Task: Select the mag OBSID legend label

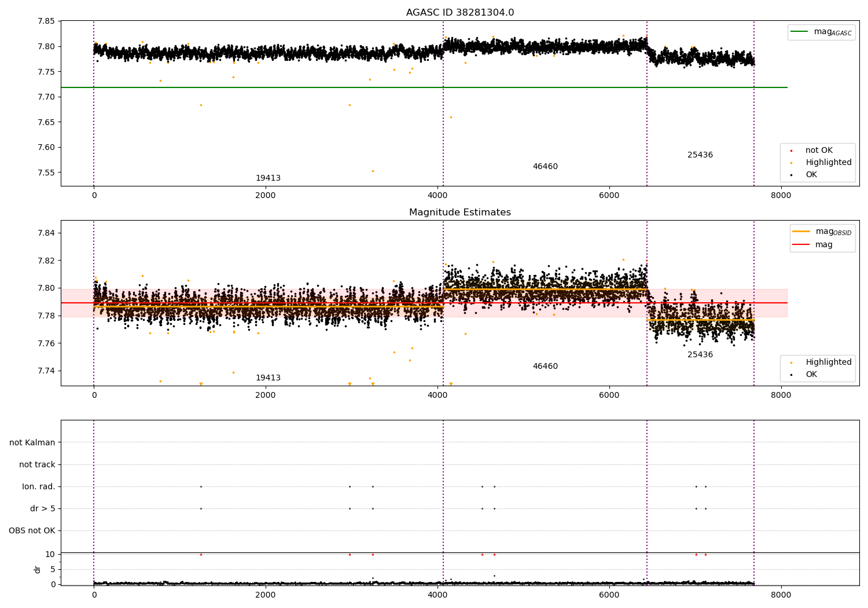Action: [x=834, y=232]
